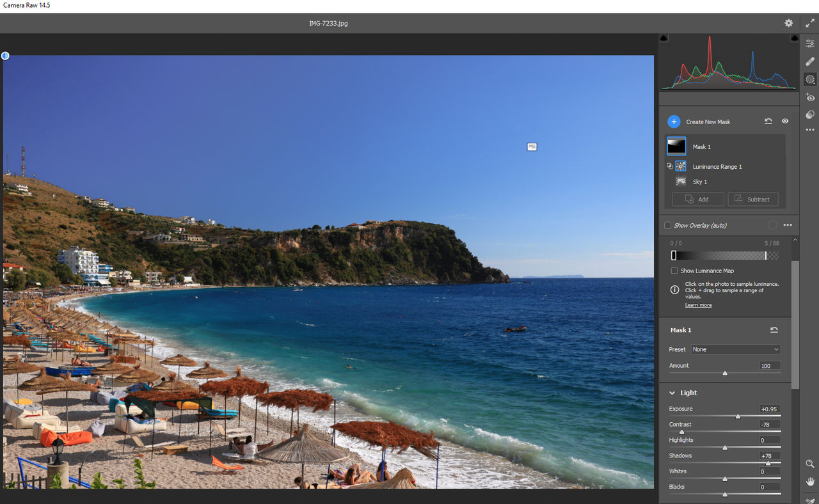Select the Hand pan tool
The width and height of the screenshot is (819, 504).
(810, 481)
